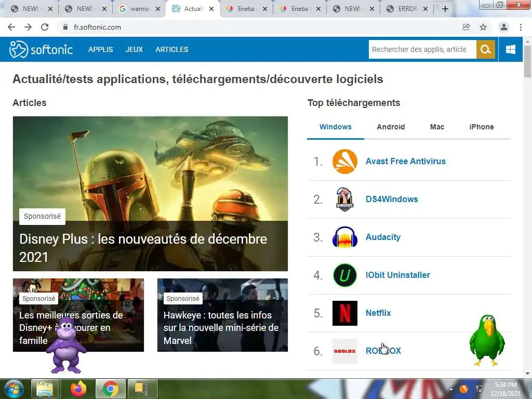
Task: Open the ARTICLES menu
Action: pos(171,49)
